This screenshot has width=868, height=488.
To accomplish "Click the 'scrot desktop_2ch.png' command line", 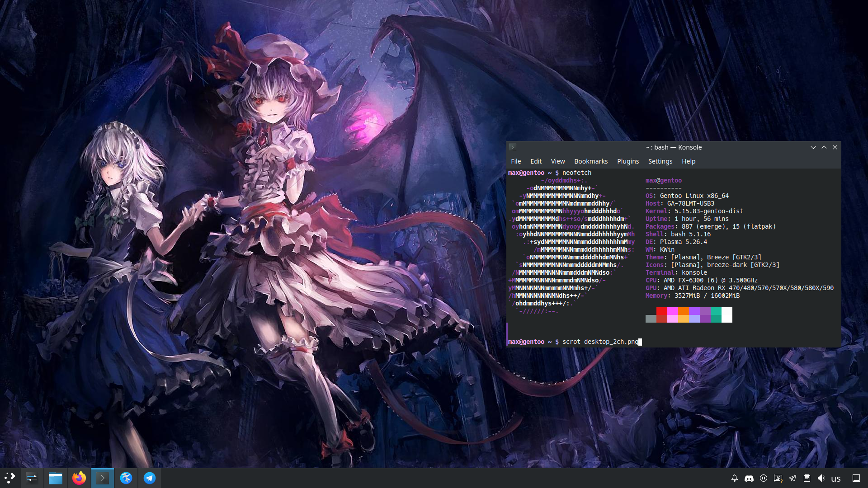I will coord(600,342).
